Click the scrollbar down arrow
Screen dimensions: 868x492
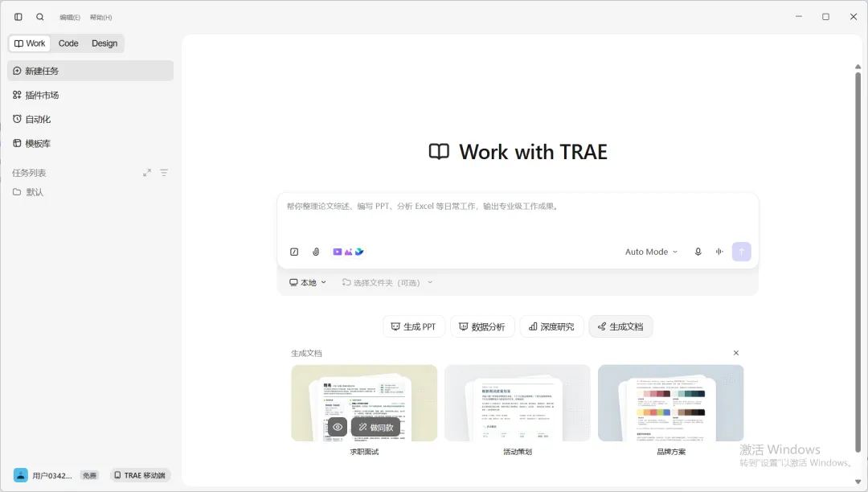click(858, 482)
